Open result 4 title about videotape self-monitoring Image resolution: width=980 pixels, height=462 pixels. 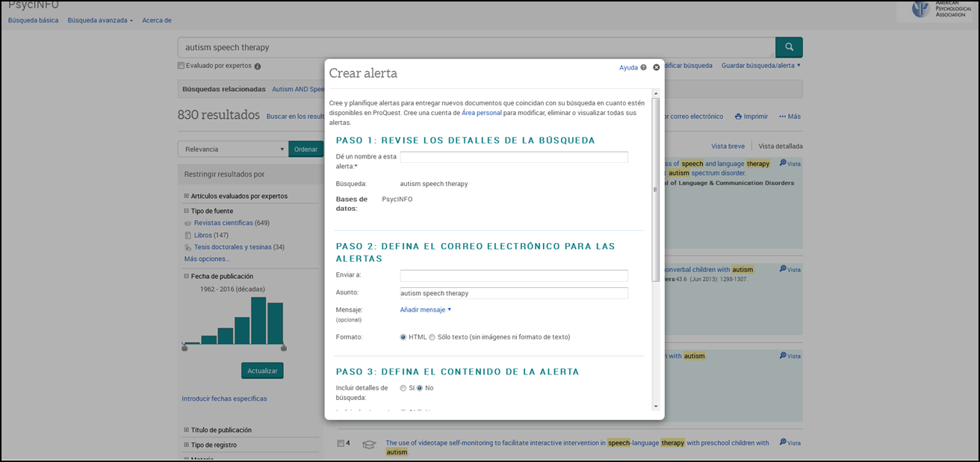(x=577, y=447)
